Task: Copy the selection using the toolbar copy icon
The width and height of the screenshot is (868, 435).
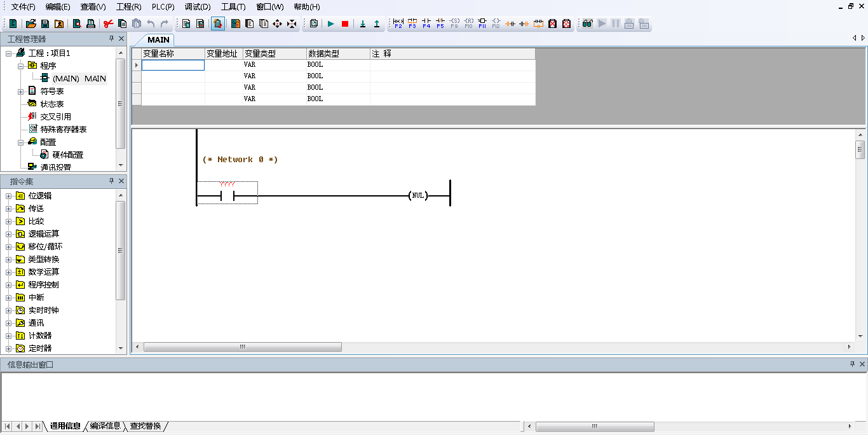Action: coord(122,24)
